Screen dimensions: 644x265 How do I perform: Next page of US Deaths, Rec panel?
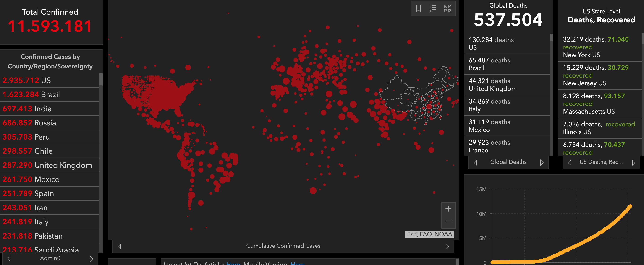click(633, 163)
